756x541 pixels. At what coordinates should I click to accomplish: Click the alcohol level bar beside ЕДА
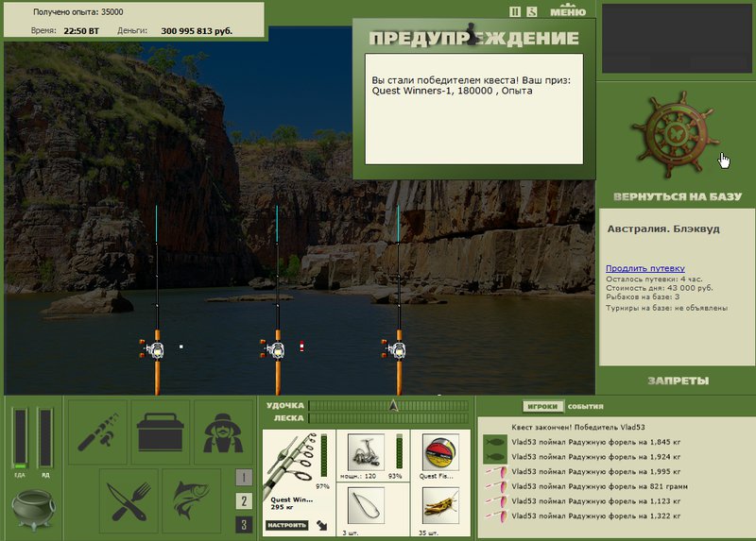click(45, 438)
